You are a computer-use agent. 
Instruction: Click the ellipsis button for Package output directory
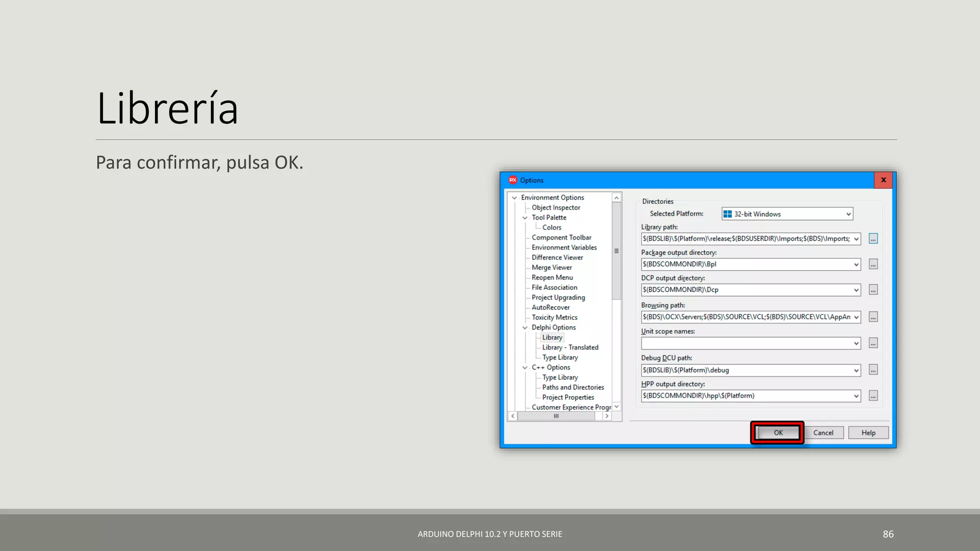873,264
